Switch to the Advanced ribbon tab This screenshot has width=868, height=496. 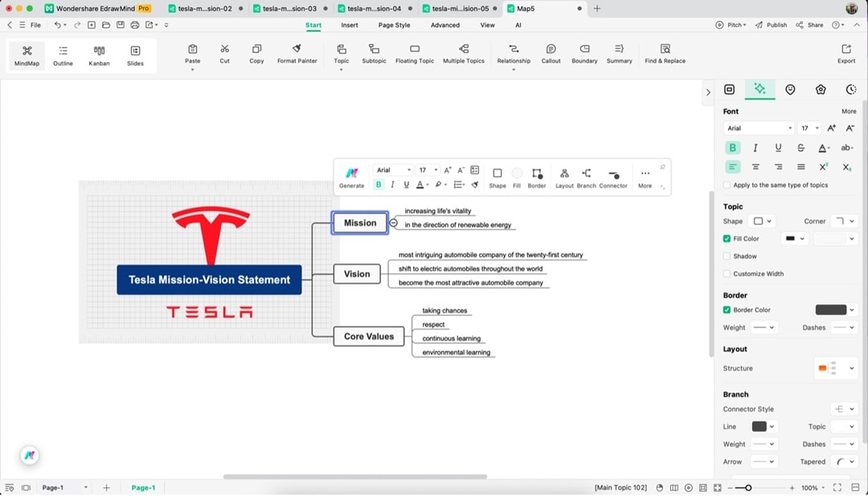(x=445, y=25)
